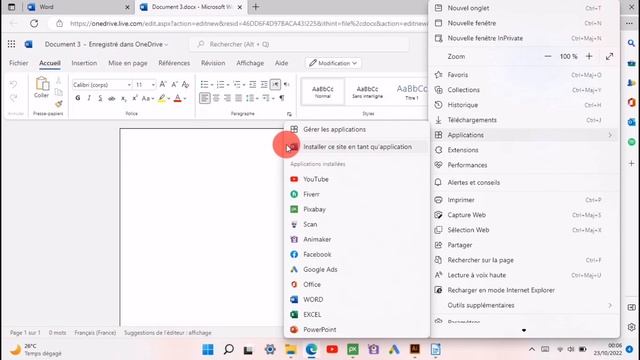
Task: Toggle italic formatting in Word ribbon
Action: pyautogui.click(x=89, y=98)
